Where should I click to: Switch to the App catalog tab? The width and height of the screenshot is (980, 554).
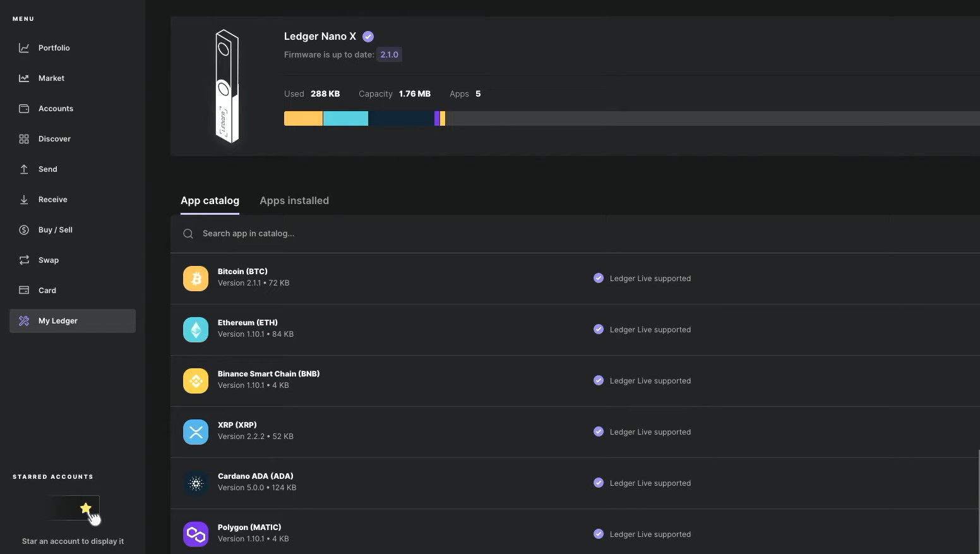point(210,201)
